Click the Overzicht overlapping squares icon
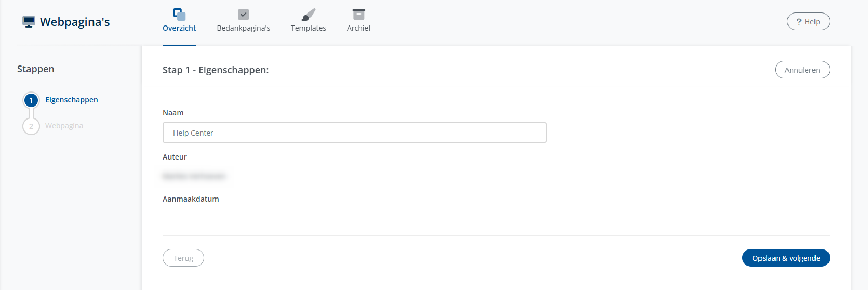Viewport: 868px width, 290px height. pos(179,14)
